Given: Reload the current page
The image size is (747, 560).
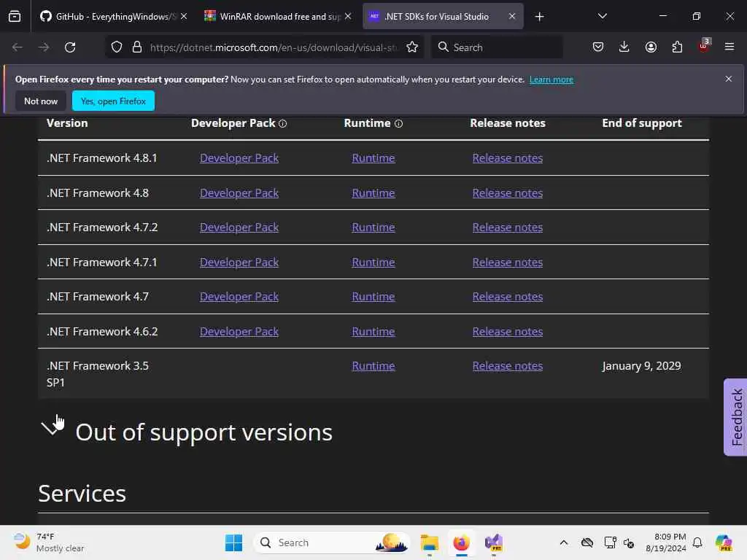Looking at the screenshot, I should click(70, 47).
